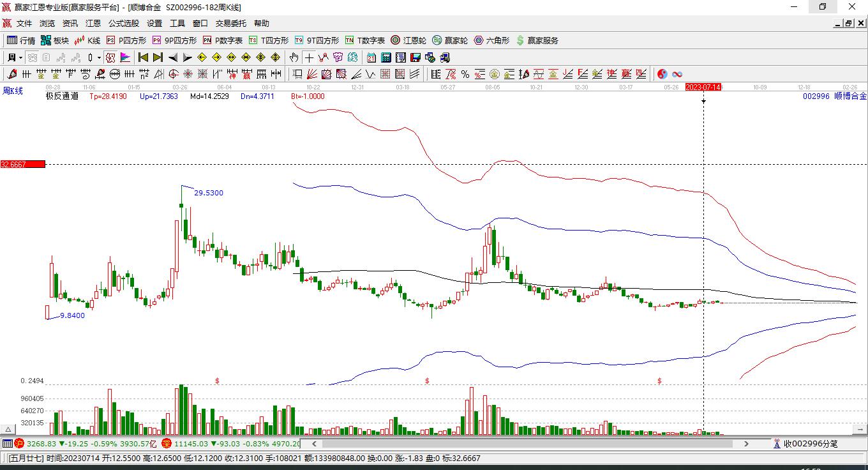Open the 行情 market quotes view
The width and height of the screenshot is (868, 470).
(21, 40)
